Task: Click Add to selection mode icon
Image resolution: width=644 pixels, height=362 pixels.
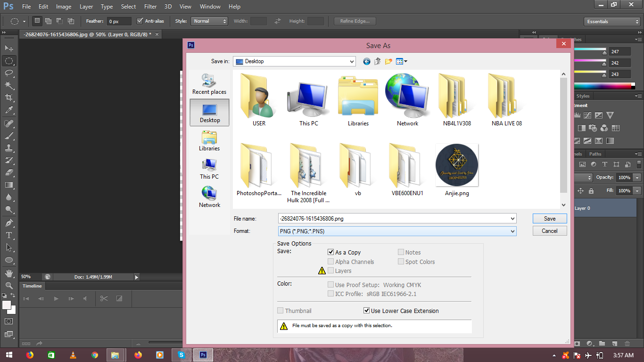Action: point(48,21)
